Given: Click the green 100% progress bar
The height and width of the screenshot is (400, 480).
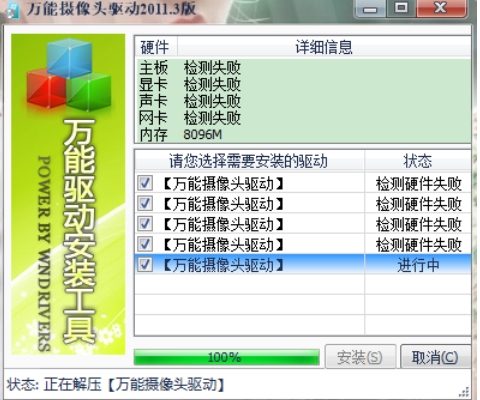Looking at the screenshot, I should pyautogui.click(x=227, y=357).
